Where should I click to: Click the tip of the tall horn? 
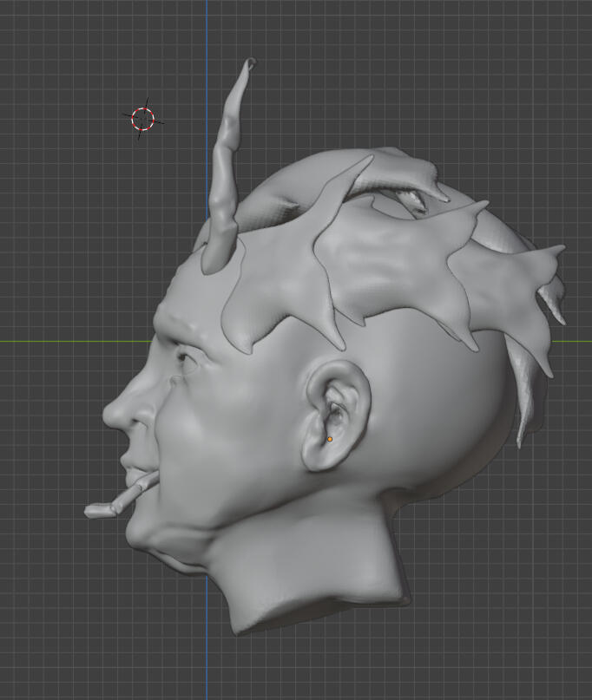[x=251, y=62]
